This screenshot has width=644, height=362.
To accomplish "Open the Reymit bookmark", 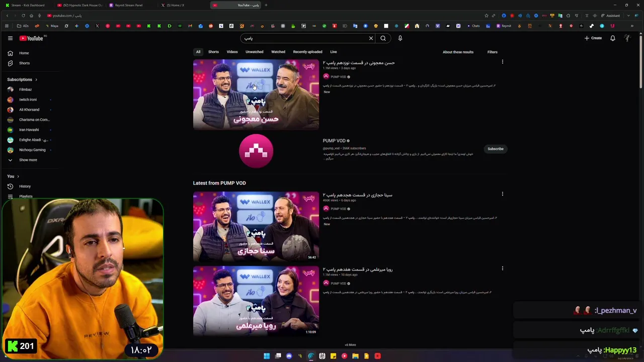I will [x=504, y=26].
